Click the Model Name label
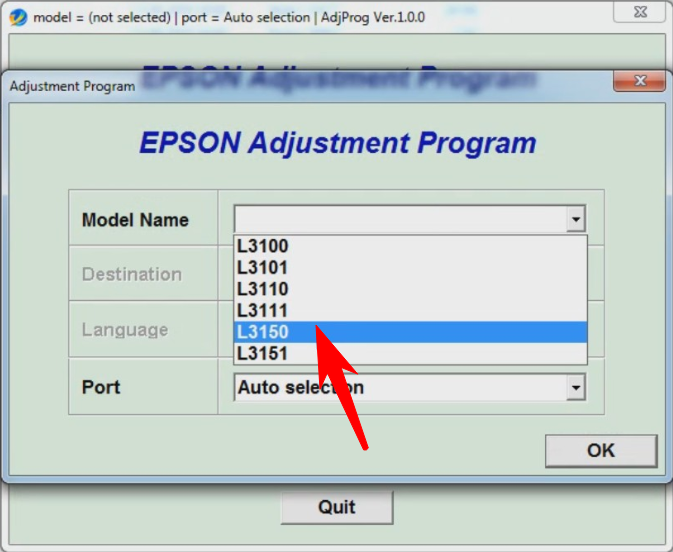The width and height of the screenshot is (673, 552). [x=135, y=220]
